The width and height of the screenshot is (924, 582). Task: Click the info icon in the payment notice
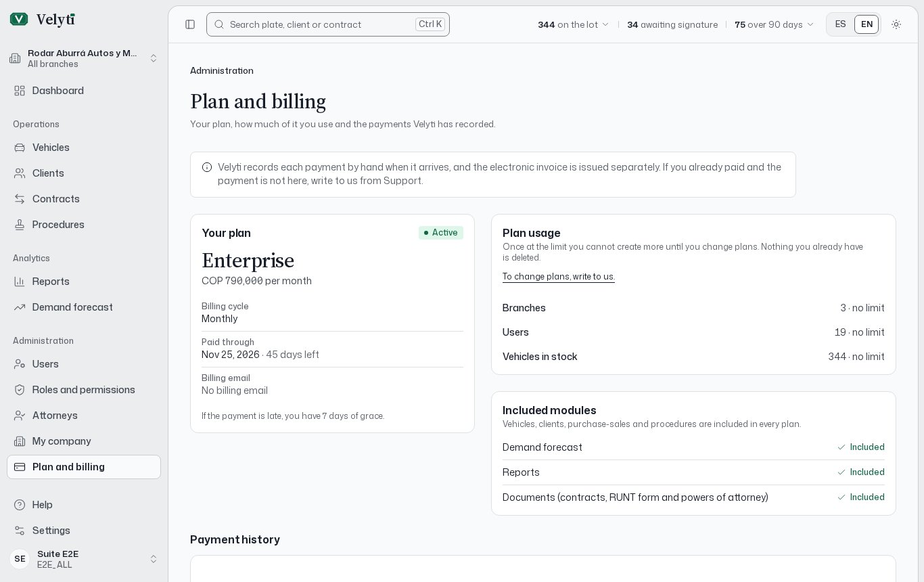tap(207, 167)
